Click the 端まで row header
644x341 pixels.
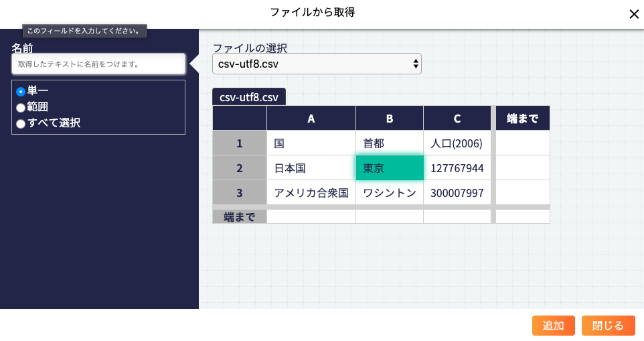[x=240, y=216]
